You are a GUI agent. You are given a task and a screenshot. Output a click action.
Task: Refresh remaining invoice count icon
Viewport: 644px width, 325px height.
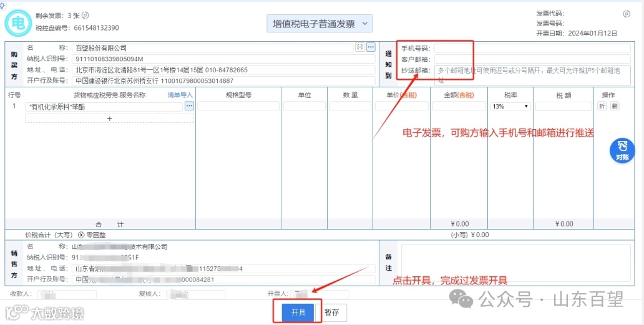pyautogui.click(x=85, y=16)
